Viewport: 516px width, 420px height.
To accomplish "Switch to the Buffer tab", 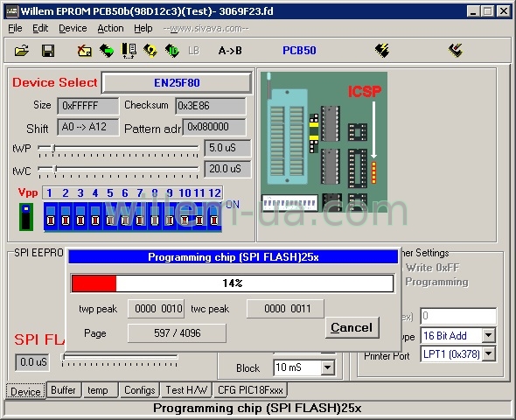I will 64,390.
